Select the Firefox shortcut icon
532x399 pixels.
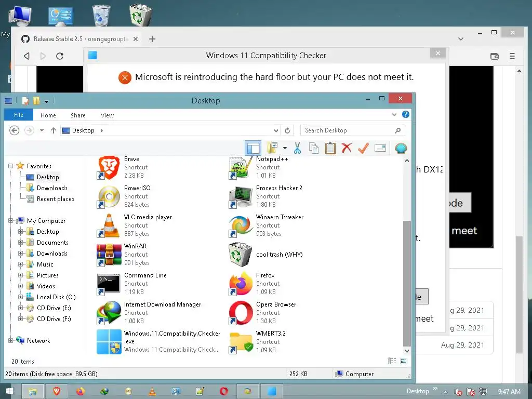[x=241, y=284]
